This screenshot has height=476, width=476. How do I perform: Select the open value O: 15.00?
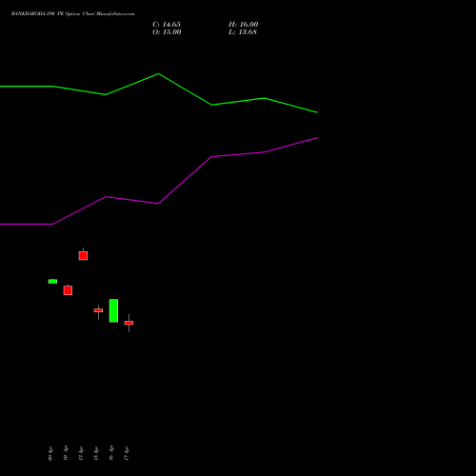tap(167, 32)
